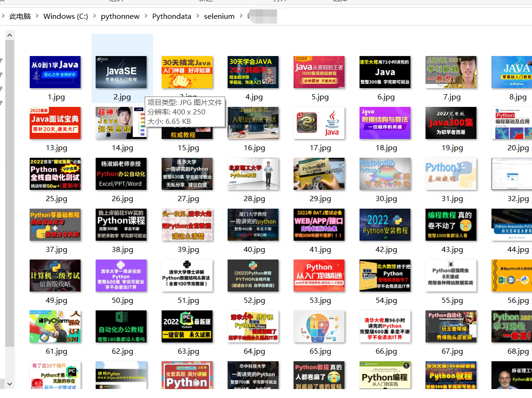532x398 pixels.
Task: Select the 61.jpg PyCharm thumbnail
Action: [55, 326]
